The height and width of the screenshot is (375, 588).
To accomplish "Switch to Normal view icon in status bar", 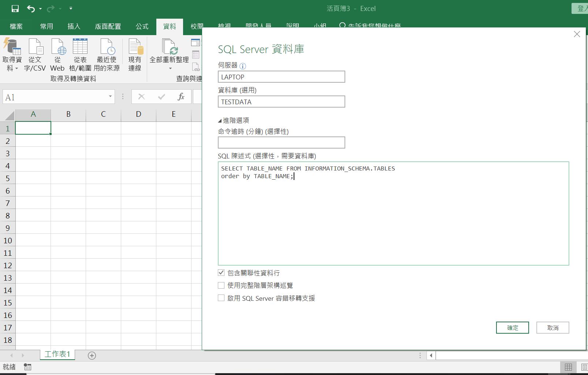I will (568, 367).
